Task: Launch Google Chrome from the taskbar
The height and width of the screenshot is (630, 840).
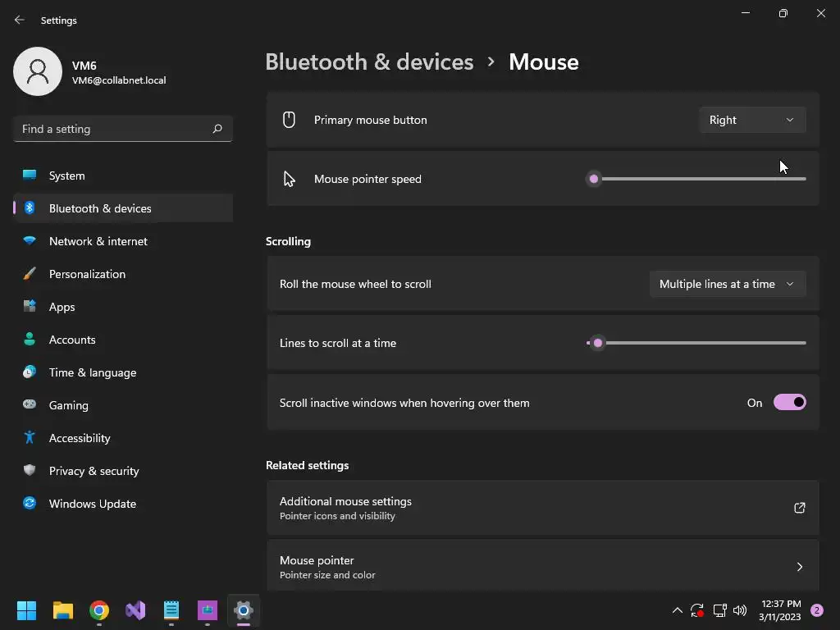Action: [x=99, y=610]
